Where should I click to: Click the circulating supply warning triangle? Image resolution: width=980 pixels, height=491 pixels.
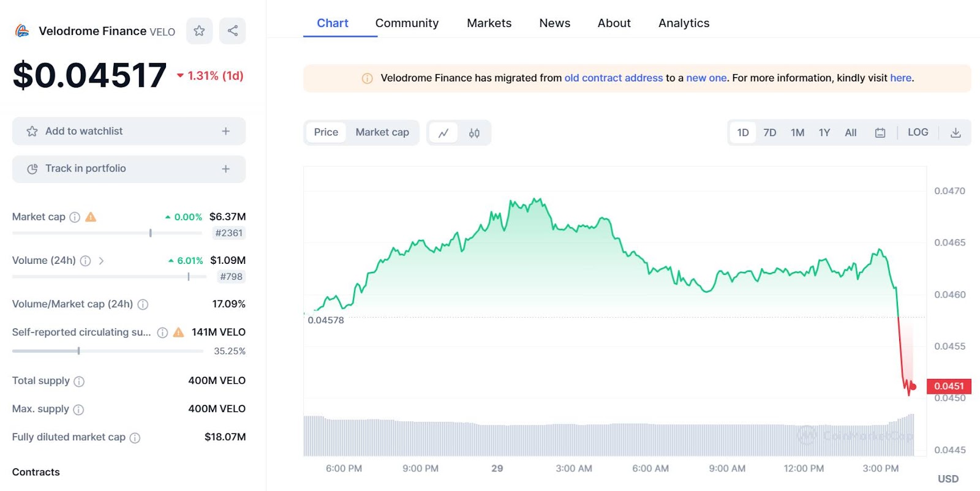[178, 332]
